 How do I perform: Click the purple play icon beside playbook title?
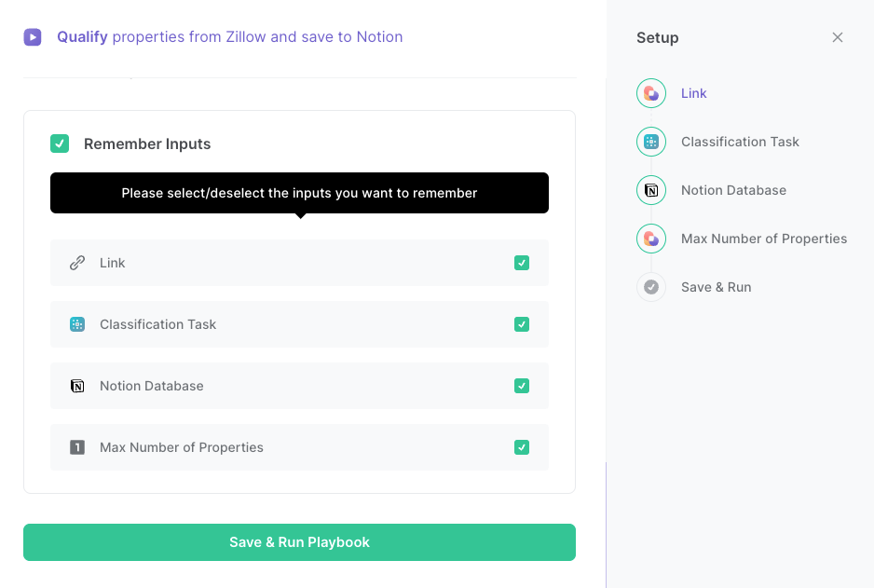click(x=33, y=37)
